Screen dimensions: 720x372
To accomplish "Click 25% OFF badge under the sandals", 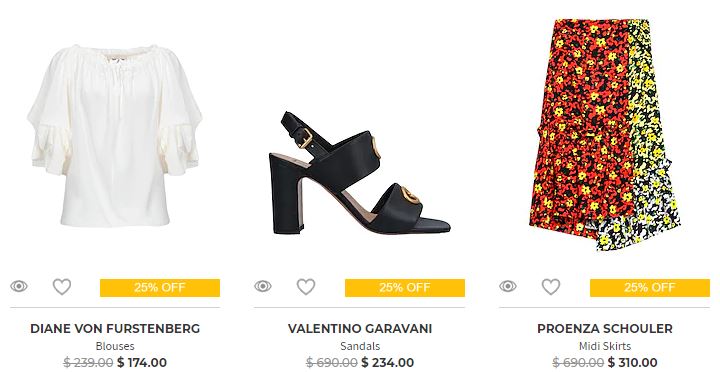I will (405, 288).
